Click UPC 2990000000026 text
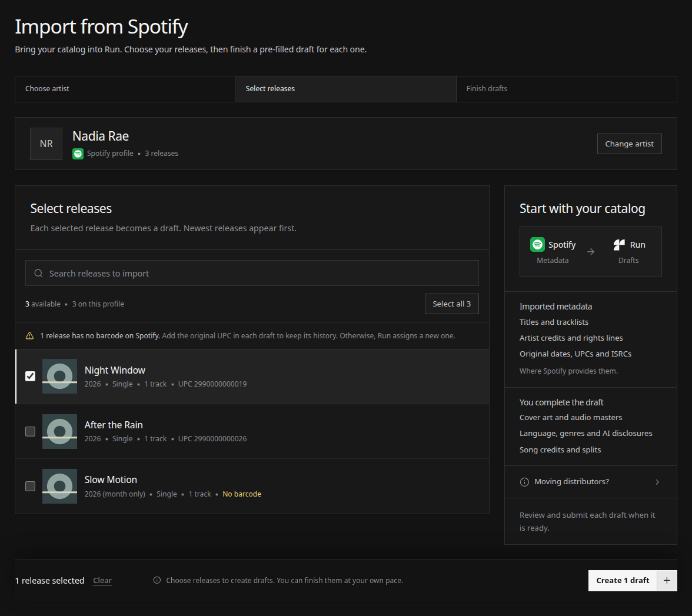 212,439
